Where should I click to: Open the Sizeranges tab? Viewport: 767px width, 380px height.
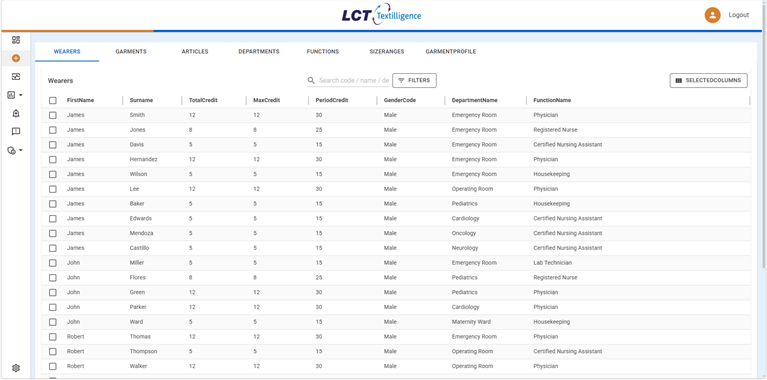(386, 51)
